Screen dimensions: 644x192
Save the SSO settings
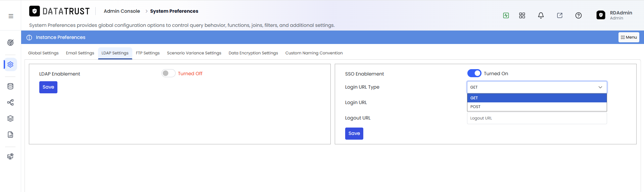tap(354, 134)
